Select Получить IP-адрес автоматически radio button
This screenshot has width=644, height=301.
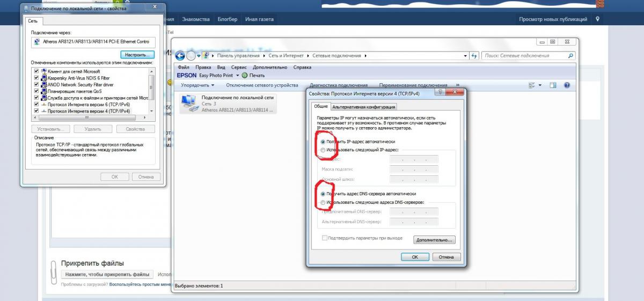(323, 142)
